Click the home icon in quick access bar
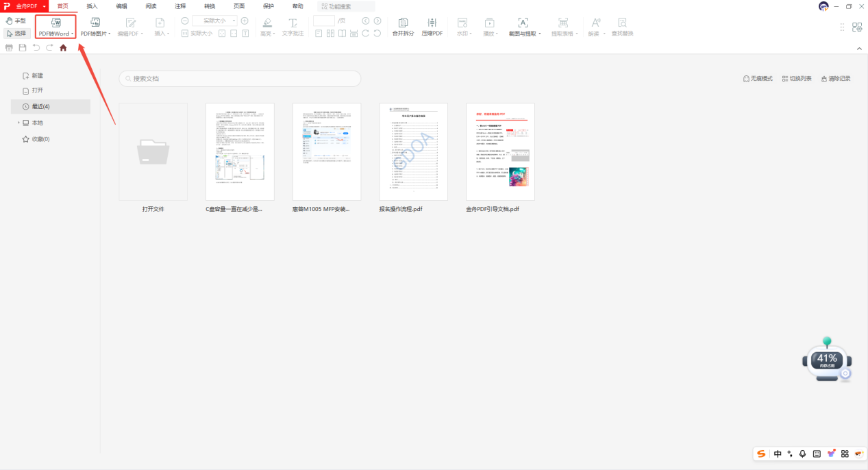Viewport: 868px width, 470px height. pyautogui.click(x=63, y=48)
